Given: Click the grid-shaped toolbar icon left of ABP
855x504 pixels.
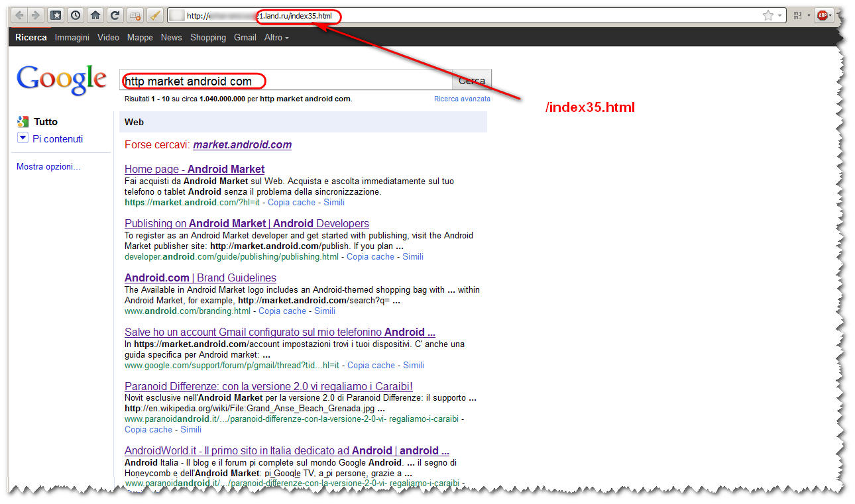Looking at the screenshot, I should 798,15.
